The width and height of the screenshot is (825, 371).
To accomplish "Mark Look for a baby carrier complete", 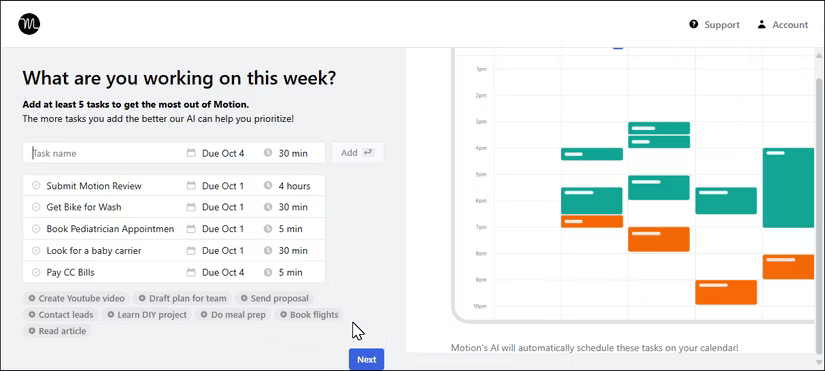I will tap(36, 250).
